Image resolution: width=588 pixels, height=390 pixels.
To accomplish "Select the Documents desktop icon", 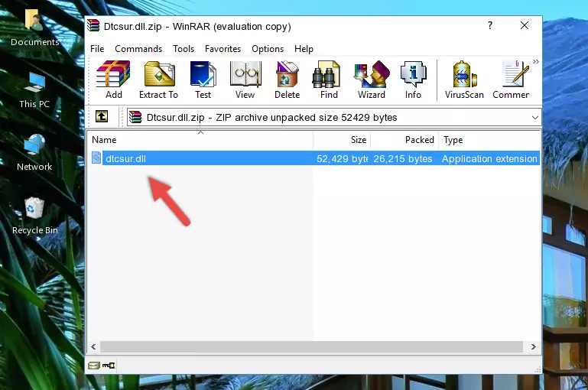I will pyautogui.click(x=35, y=28).
